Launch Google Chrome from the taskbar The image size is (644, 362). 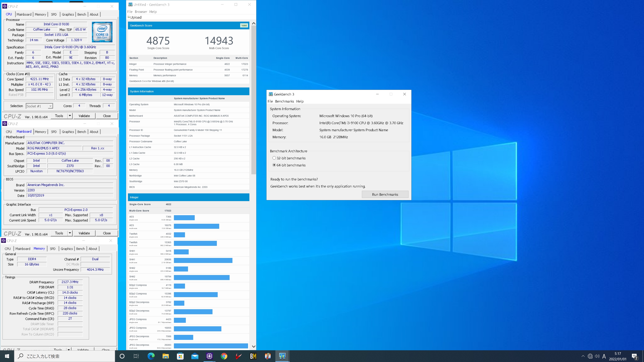pos(224,356)
